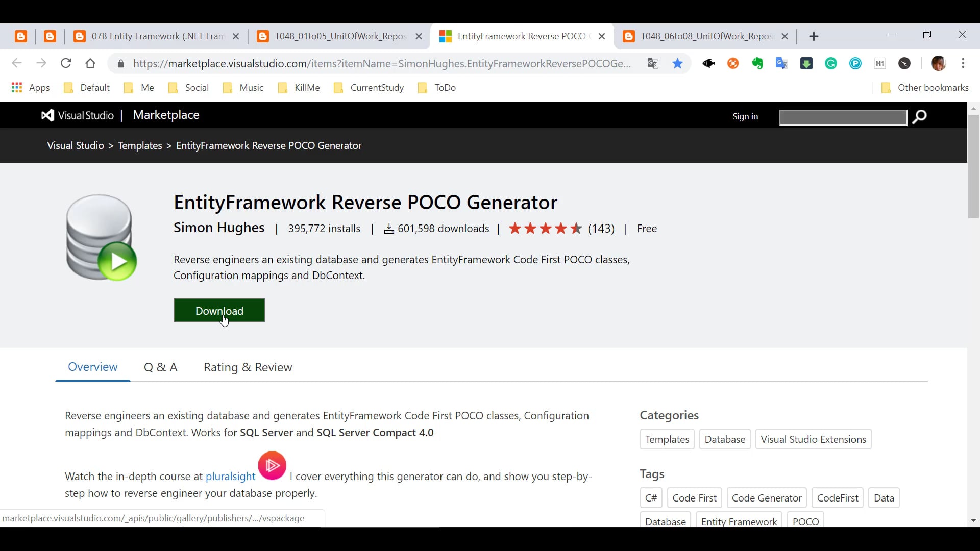Click the pluralsight play icon
The width and height of the screenshot is (980, 551).
pyautogui.click(x=272, y=465)
